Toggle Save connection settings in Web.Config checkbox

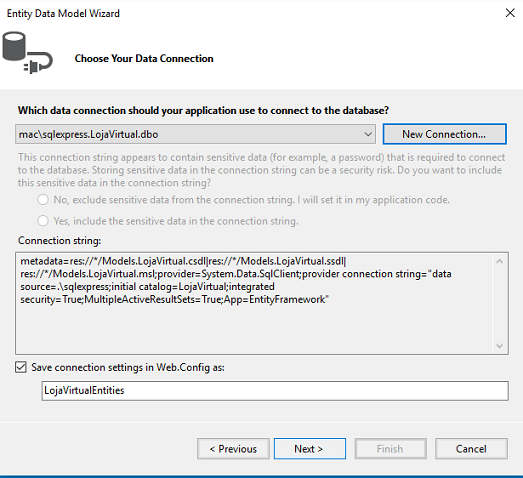21,367
